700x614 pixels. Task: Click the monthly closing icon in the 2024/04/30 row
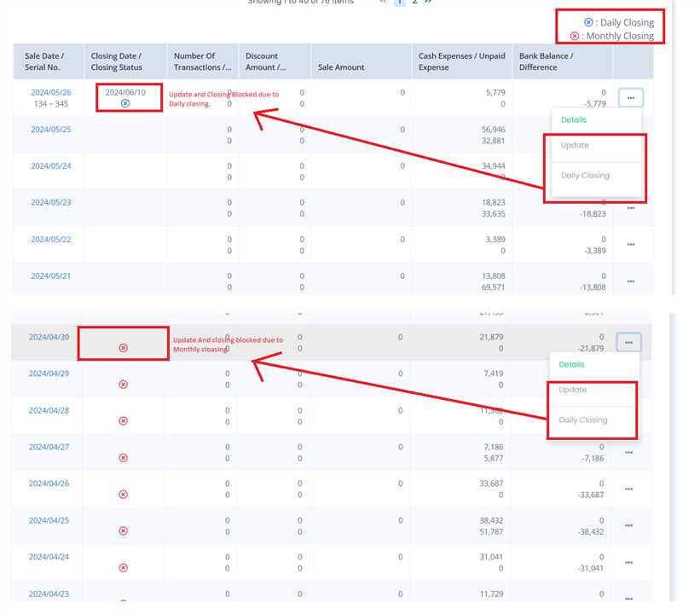click(x=123, y=348)
